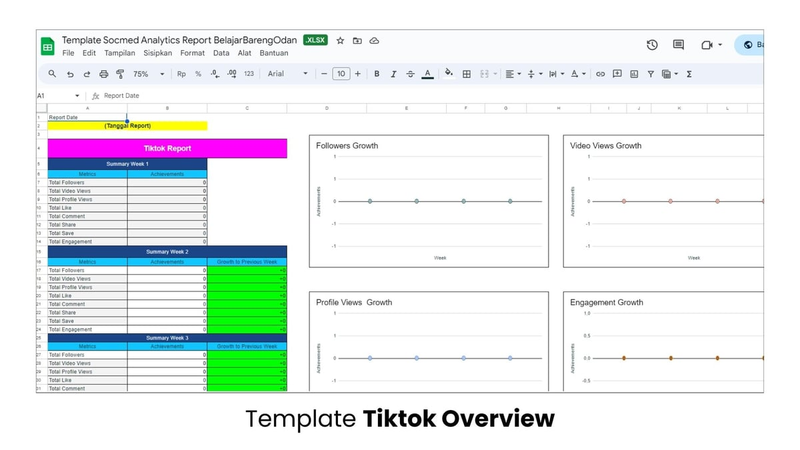This screenshot has height=450, width=800.
Task: Insert a comment from toolbar
Action: (617, 74)
